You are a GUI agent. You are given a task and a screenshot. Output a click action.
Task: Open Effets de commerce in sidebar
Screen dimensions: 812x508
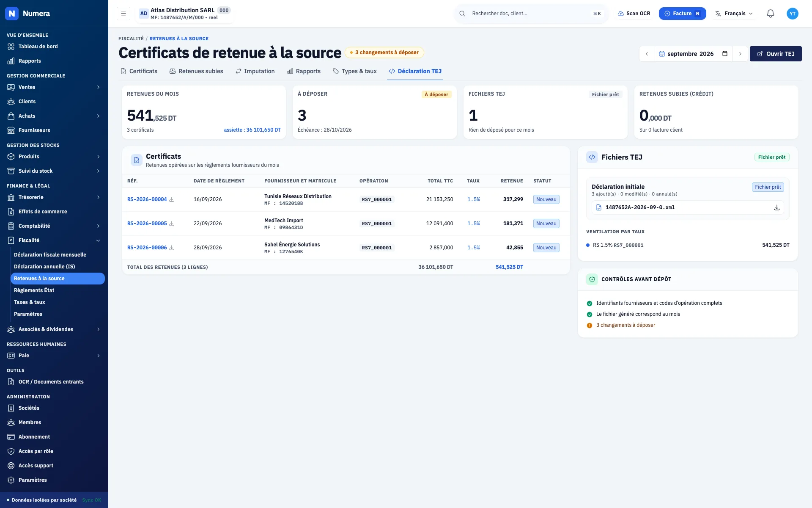(54, 212)
